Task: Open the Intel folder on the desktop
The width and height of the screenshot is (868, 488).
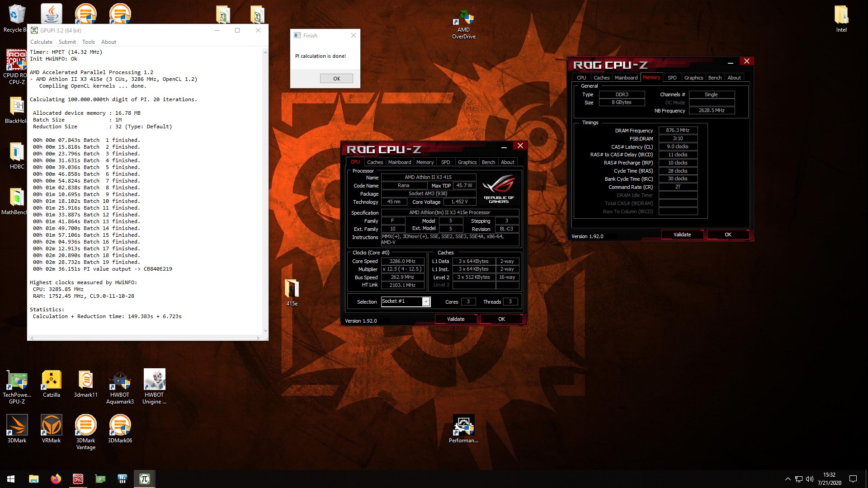Action: click(841, 19)
